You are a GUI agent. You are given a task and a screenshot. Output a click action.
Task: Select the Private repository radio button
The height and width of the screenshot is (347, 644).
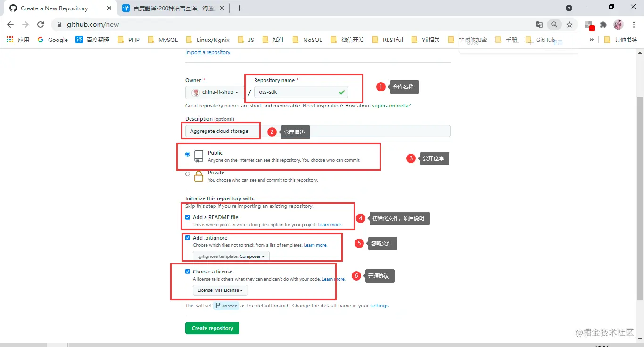coord(188,174)
